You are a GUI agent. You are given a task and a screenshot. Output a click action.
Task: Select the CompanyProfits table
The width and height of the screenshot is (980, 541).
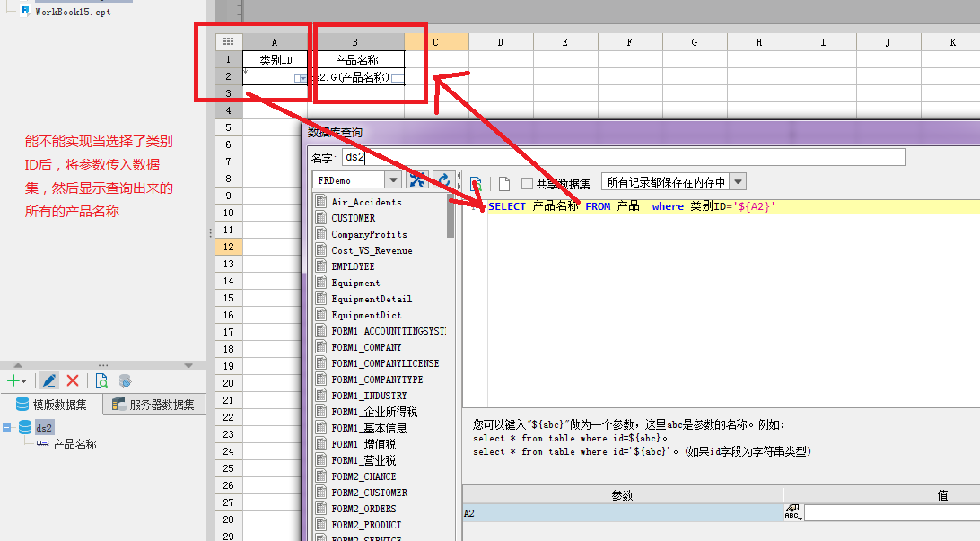(369, 234)
